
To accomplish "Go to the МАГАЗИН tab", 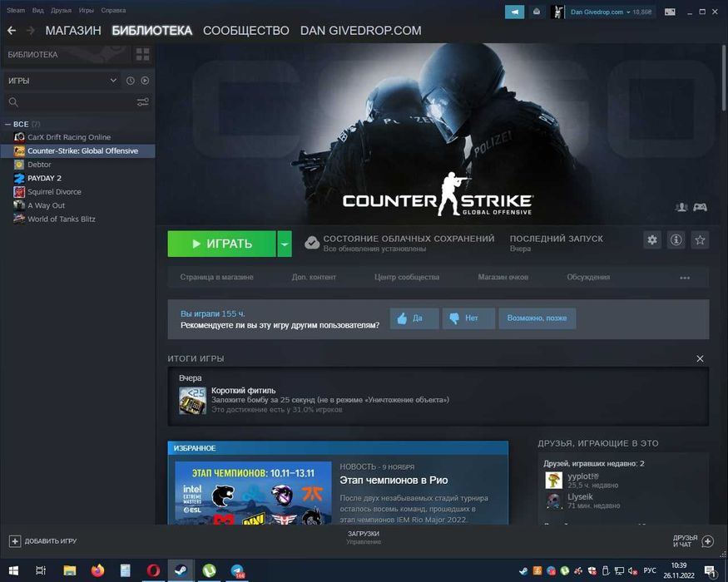I will (73, 31).
